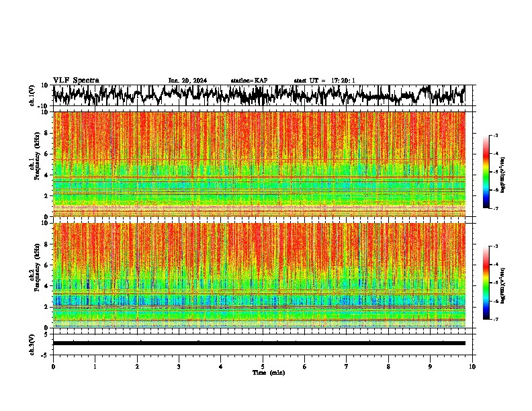
Task: Click inside the ch.2 spectrogram panel
Action: tap(259, 275)
